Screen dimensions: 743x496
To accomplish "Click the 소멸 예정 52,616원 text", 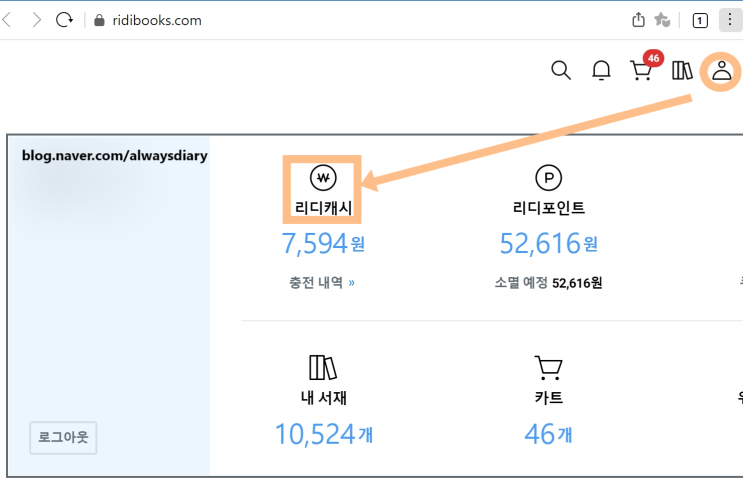I will tap(548, 283).
